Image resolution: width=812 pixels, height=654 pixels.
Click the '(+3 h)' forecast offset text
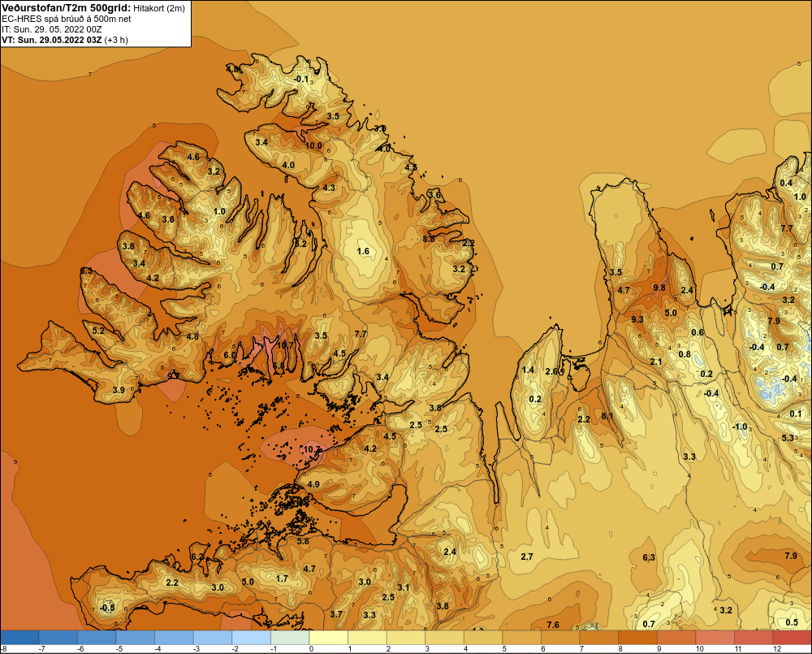click(116, 40)
